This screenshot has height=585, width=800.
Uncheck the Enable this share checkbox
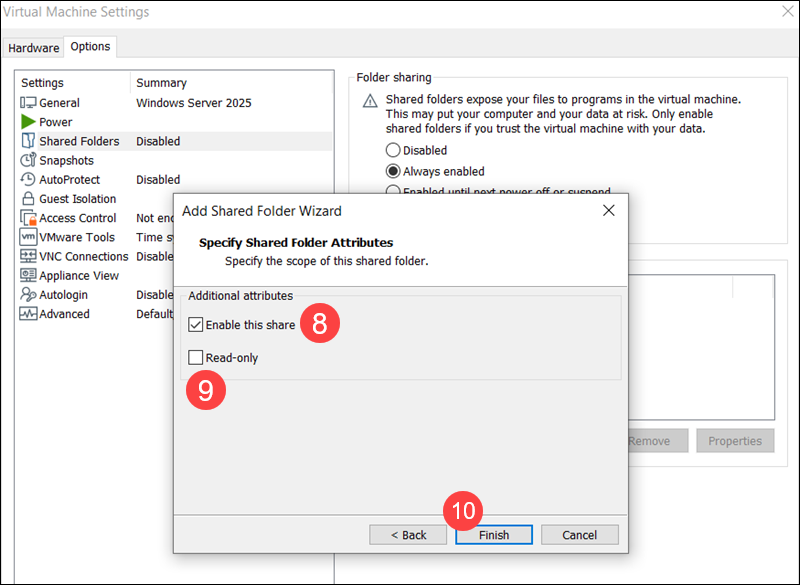(x=196, y=325)
